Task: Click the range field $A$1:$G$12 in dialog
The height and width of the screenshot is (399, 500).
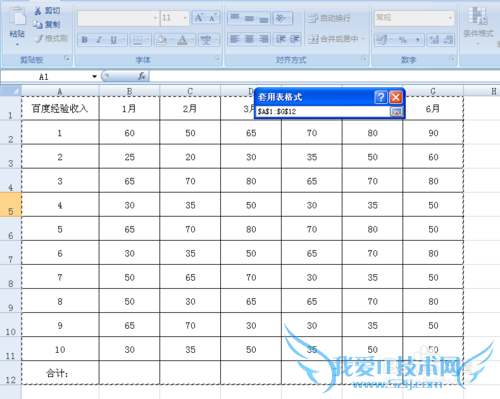Action: pyautogui.click(x=323, y=111)
